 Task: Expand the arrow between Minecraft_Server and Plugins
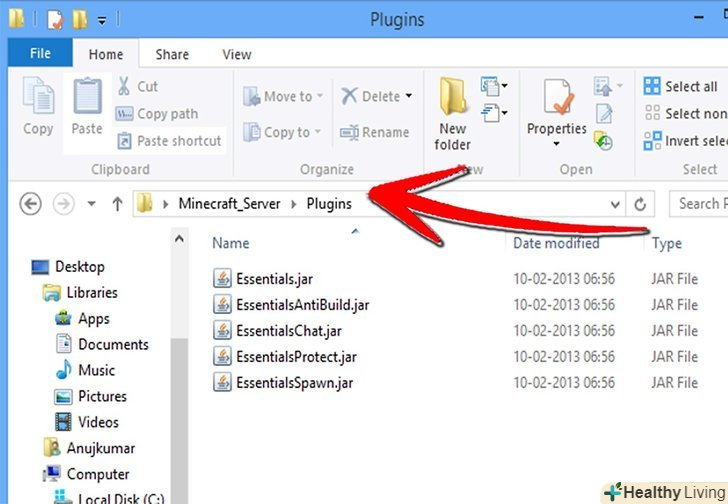click(x=293, y=204)
